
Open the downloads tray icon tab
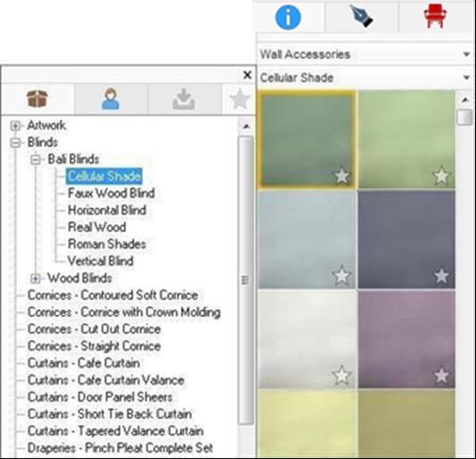[x=183, y=99]
